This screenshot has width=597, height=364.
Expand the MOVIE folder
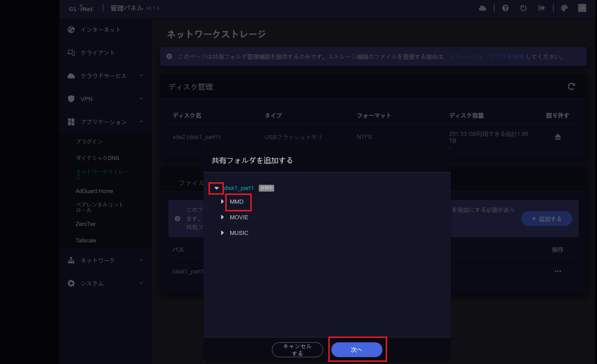222,217
